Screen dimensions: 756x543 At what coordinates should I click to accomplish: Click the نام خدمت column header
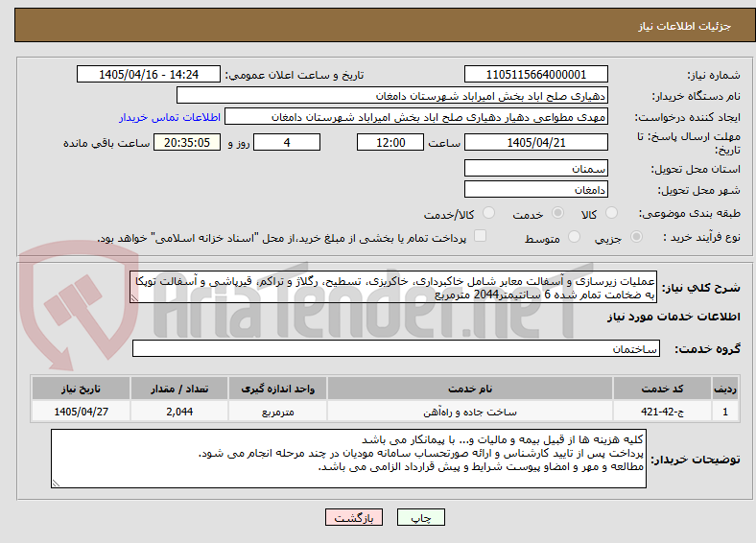click(470, 389)
